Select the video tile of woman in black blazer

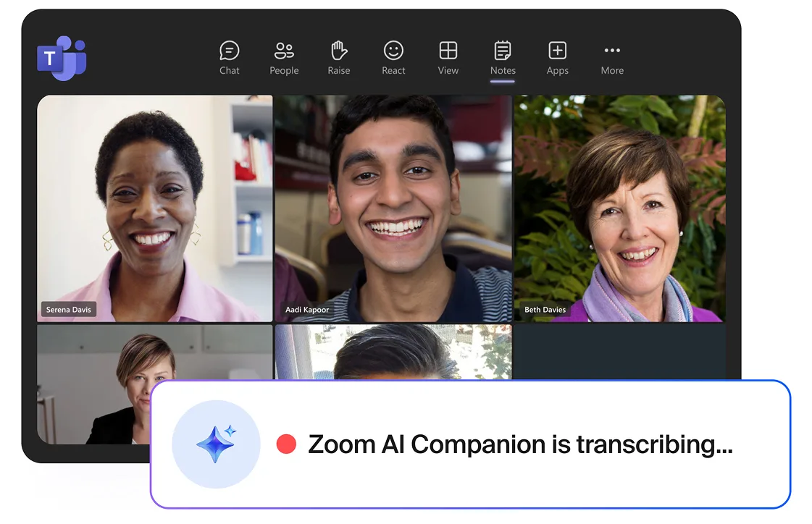(x=94, y=384)
